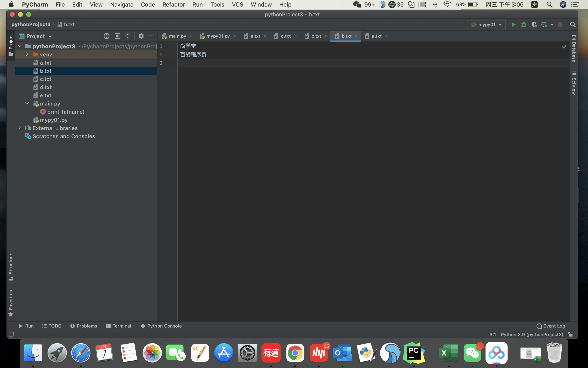This screenshot has height=368, width=588.
Task: Toggle the SciView side panel
Action: (x=574, y=83)
